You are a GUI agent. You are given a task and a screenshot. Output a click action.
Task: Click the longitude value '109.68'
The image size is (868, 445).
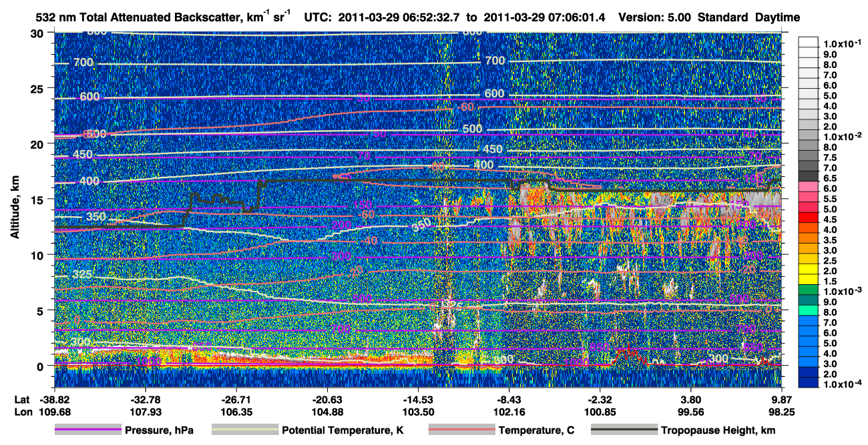[x=54, y=412]
